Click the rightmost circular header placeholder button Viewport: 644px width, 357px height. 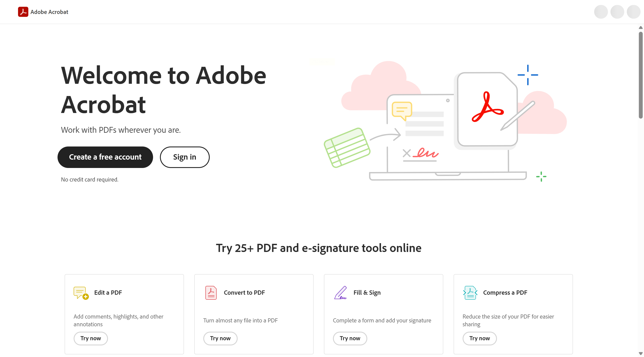pyautogui.click(x=633, y=12)
